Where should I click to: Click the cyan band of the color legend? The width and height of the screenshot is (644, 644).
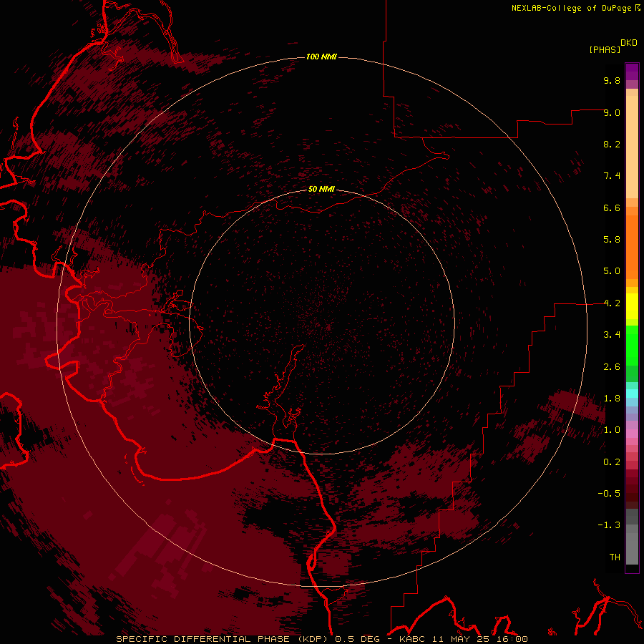pos(632,394)
